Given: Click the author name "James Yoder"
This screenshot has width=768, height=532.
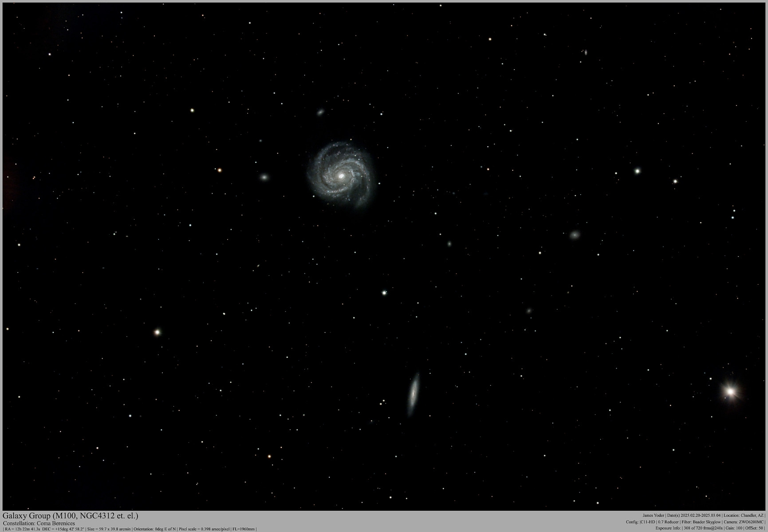Looking at the screenshot, I should [x=654, y=516].
